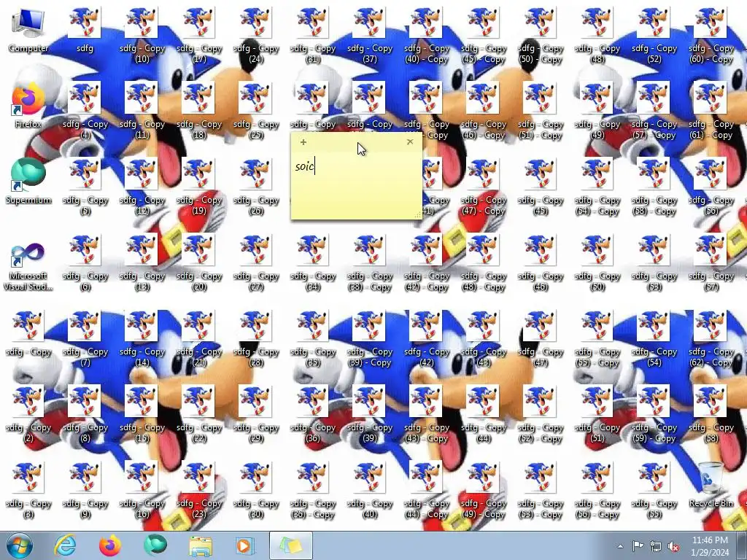Select the sdfg - Copy (52) - Copy file

point(540,414)
